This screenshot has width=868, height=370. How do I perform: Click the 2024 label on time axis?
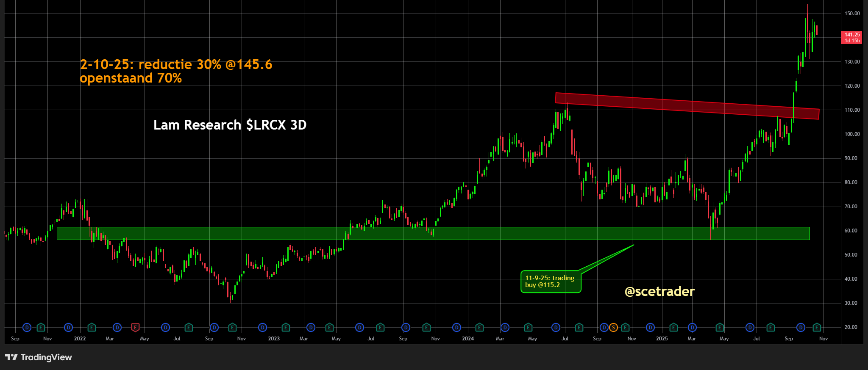click(x=468, y=339)
